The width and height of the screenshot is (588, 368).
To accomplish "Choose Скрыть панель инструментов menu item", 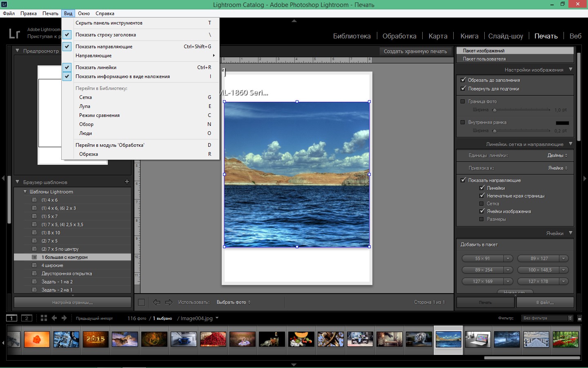I will pyautogui.click(x=140, y=23).
